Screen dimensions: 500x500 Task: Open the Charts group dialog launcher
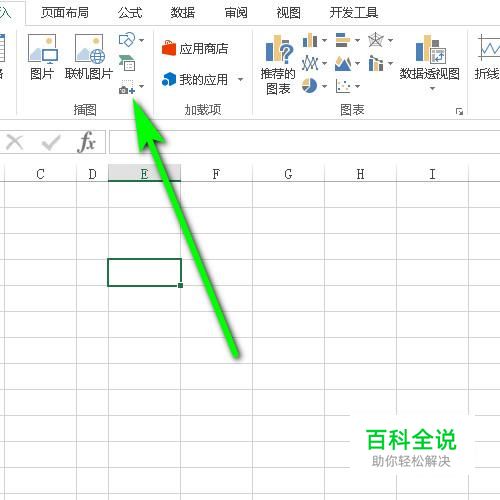click(x=460, y=112)
